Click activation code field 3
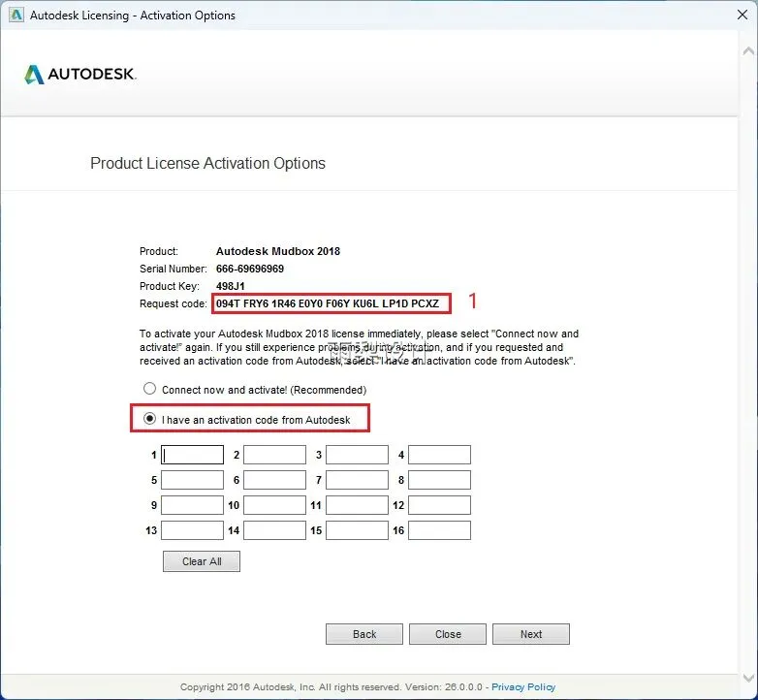 click(x=357, y=455)
